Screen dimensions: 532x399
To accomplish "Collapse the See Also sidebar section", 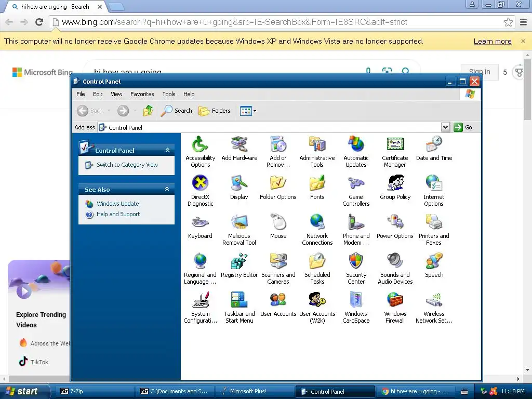I will (167, 189).
